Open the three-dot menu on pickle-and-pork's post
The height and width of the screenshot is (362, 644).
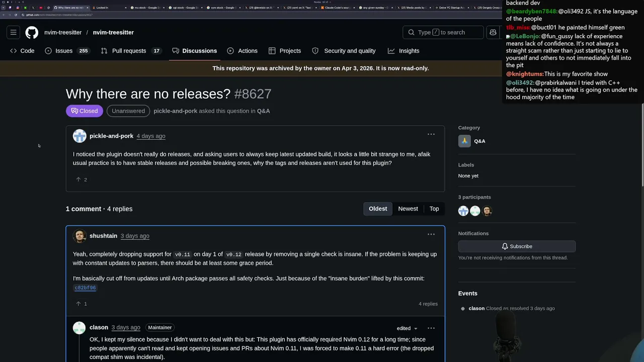coord(431,134)
